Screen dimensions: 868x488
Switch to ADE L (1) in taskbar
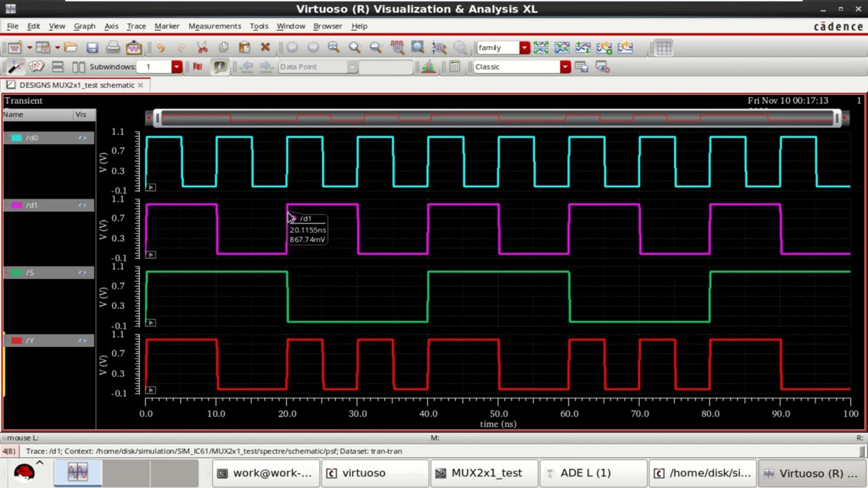[x=593, y=473]
